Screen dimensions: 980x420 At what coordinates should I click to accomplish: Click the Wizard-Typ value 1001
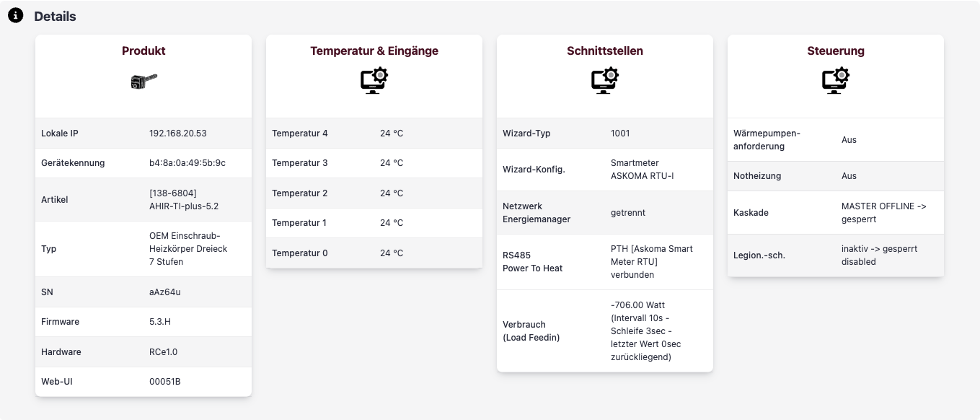pos(620,134)
